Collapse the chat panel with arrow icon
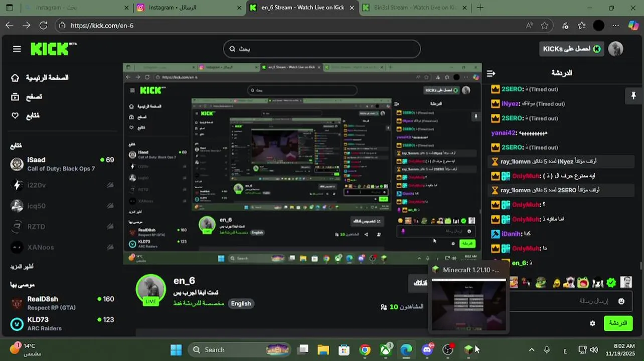This screenshot has height=361, width=644. coord(491,73)
